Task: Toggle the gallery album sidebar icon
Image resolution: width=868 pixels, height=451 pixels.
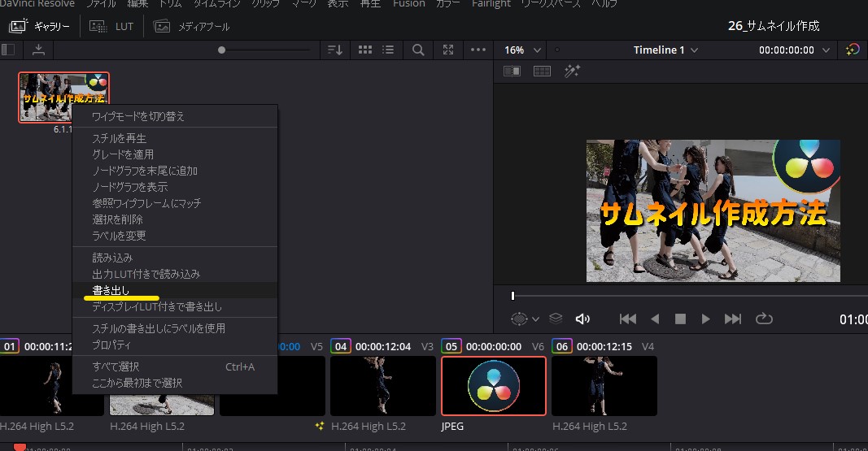Action: click(8, 50)
